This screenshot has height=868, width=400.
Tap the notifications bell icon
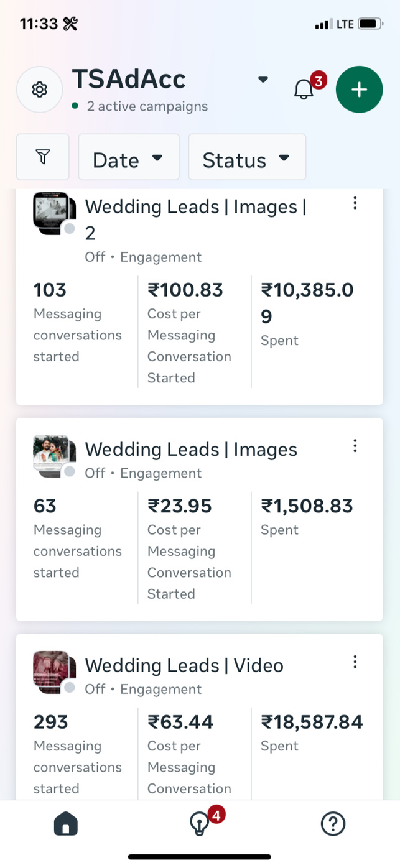[x=304, y=90]
